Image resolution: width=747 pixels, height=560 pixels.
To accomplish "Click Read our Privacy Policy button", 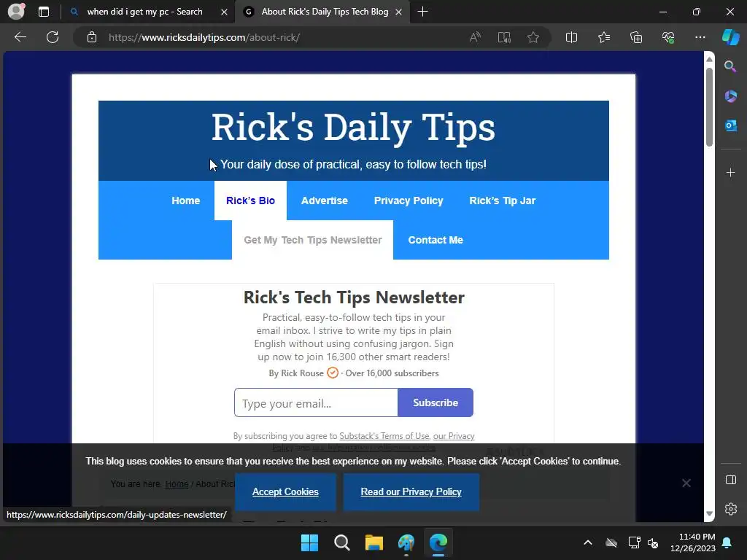I will [x=411, y=492].
